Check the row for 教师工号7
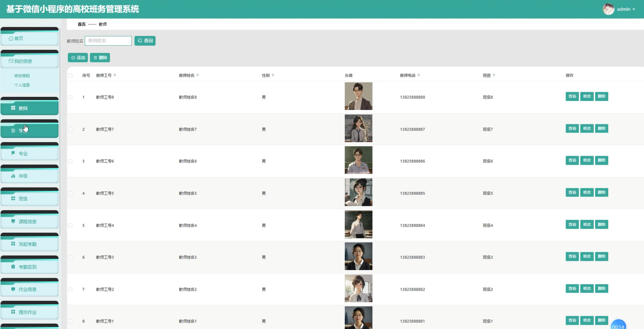This screenshot has width=644, height=329. pos(70,129)
